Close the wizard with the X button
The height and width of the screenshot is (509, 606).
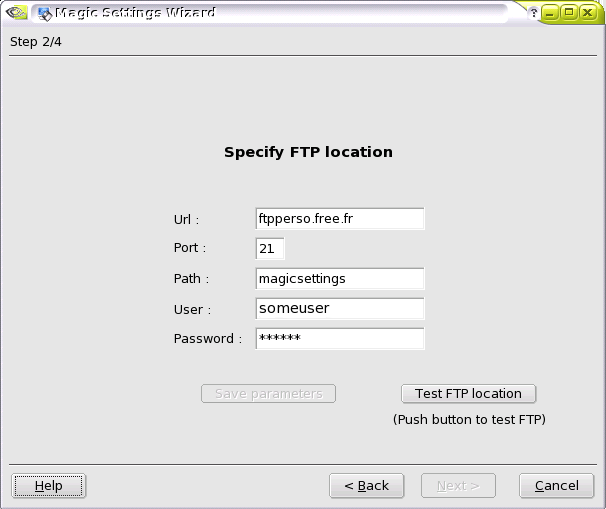click(588, 13)
